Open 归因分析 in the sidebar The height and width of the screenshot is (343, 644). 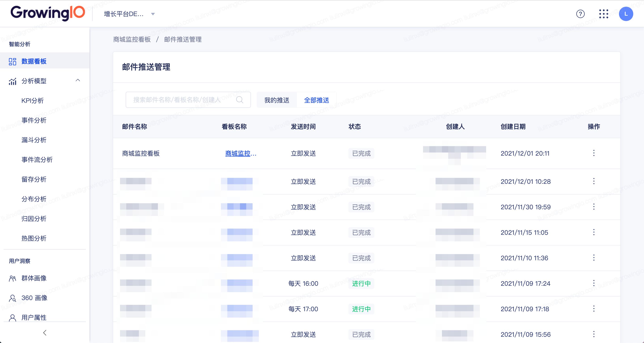34,219
